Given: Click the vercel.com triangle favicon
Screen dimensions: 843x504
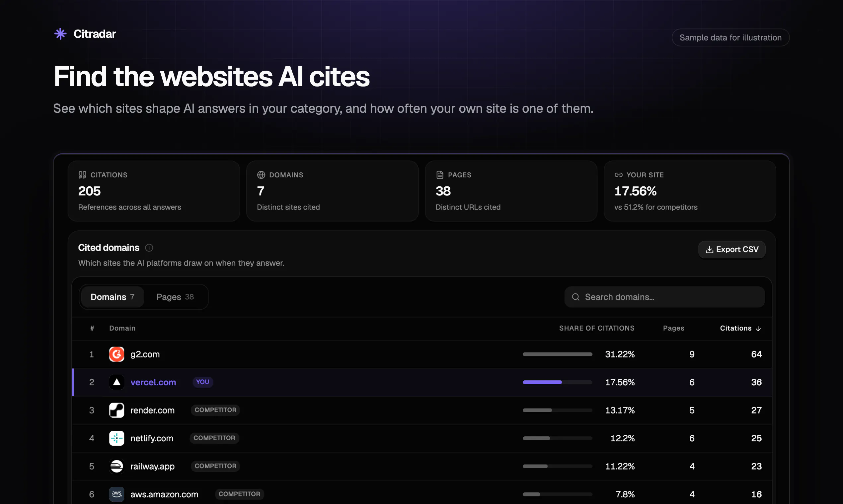Looking at the screenshot, I should click(116, 382).
